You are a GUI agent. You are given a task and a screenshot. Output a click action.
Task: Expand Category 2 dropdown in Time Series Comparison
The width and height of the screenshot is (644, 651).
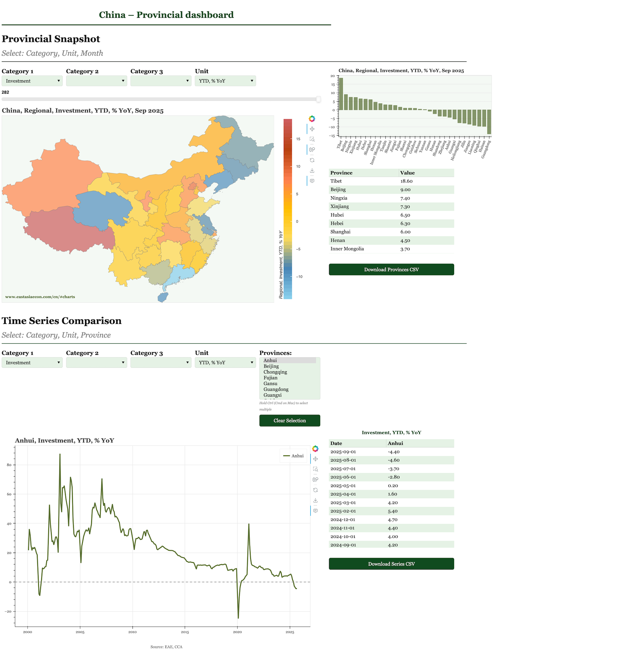96,362
